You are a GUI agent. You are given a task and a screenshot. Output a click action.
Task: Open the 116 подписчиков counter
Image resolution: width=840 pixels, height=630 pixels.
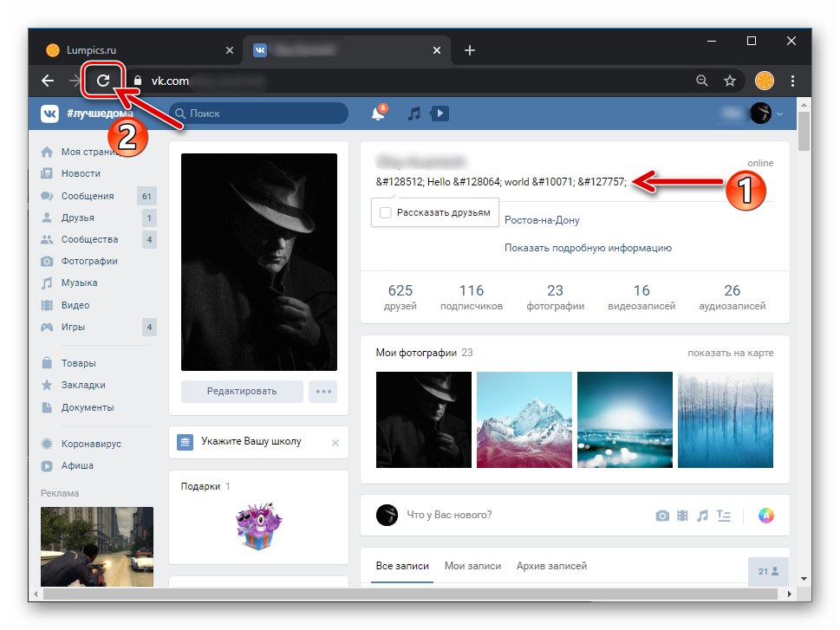(472, 297)
